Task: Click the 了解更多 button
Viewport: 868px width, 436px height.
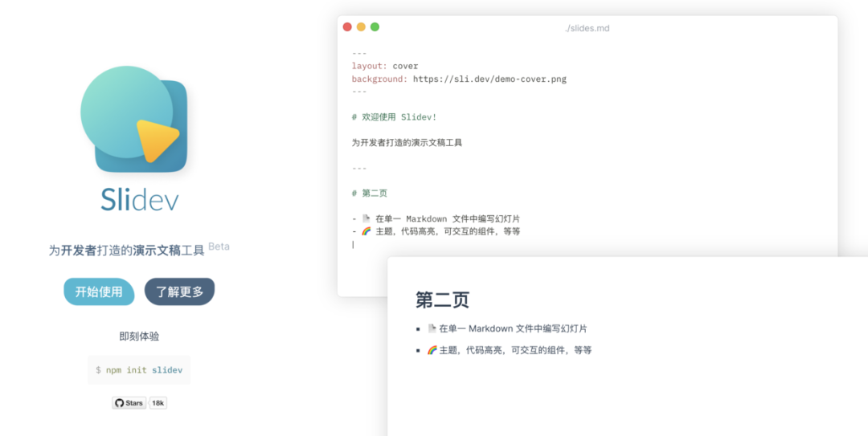Action: (179, 291)
